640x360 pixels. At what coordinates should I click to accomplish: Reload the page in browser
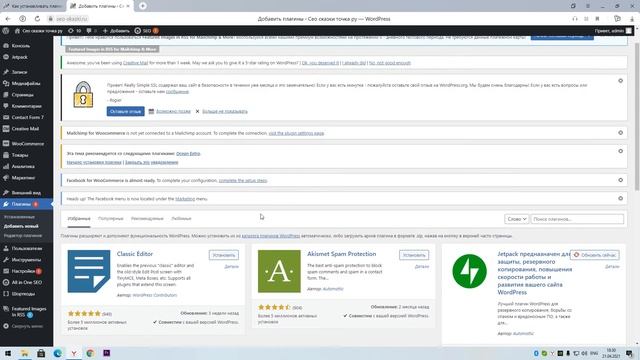37,19
